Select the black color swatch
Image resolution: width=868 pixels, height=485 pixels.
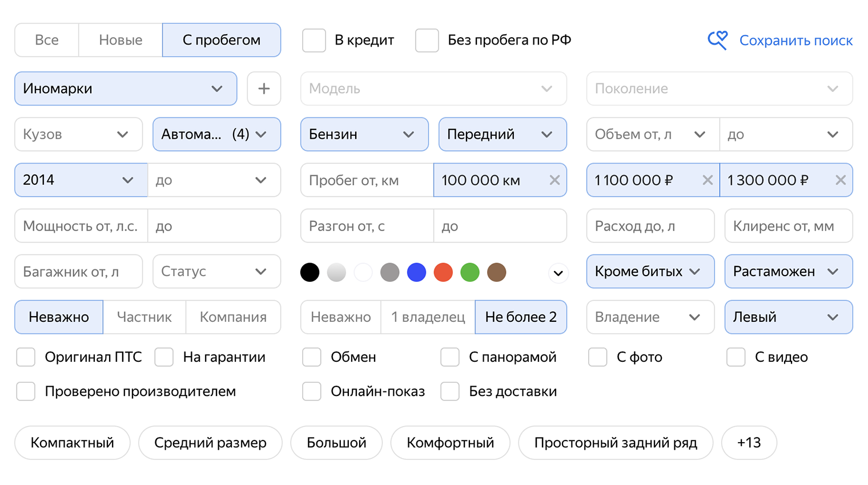[310, 272]
